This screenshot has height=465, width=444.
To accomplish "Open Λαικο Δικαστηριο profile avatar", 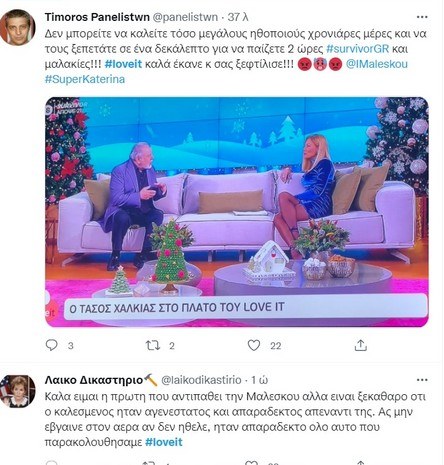I will (18, 391).
